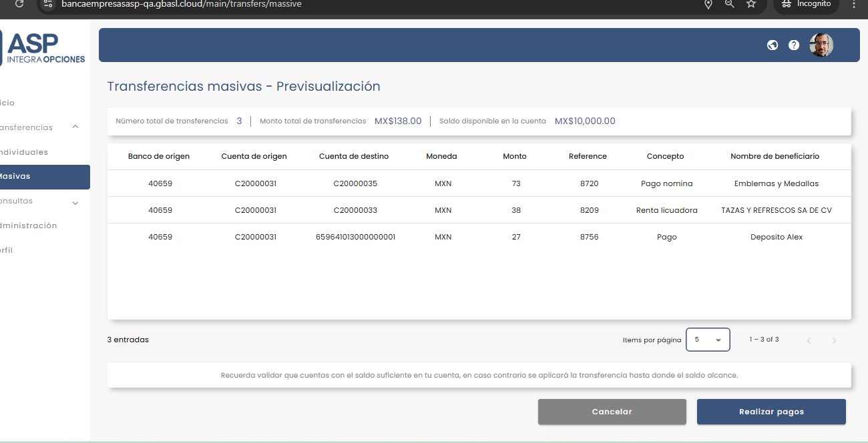The width and height of the screenshot is (868, 443).
Task: Open the user profile avatar
Action: tap(821, 45)
